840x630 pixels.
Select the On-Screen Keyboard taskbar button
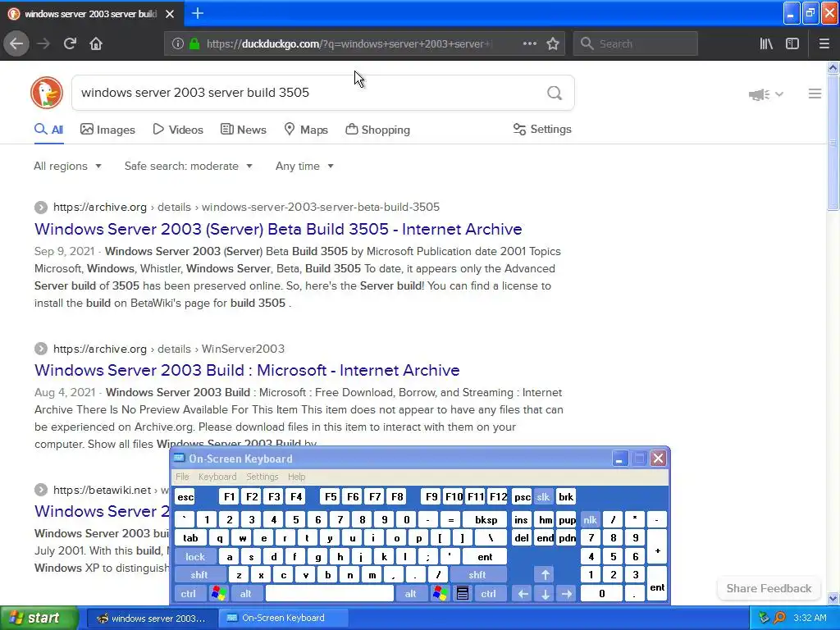[283, 618]
